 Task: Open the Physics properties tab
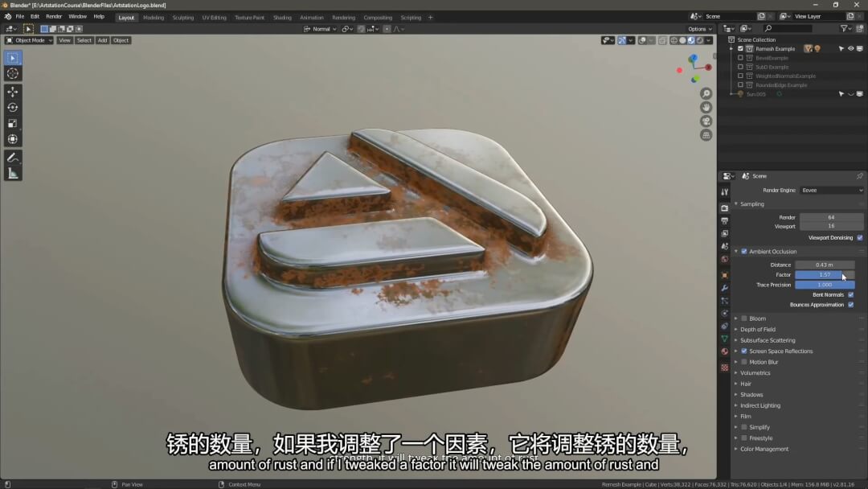click(724, 314)
